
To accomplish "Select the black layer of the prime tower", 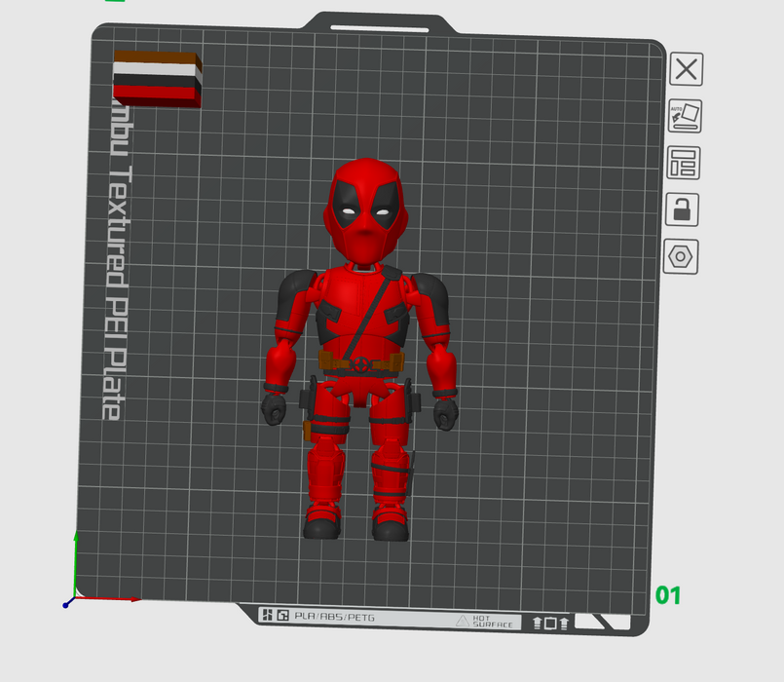I will tap(156, 82).
